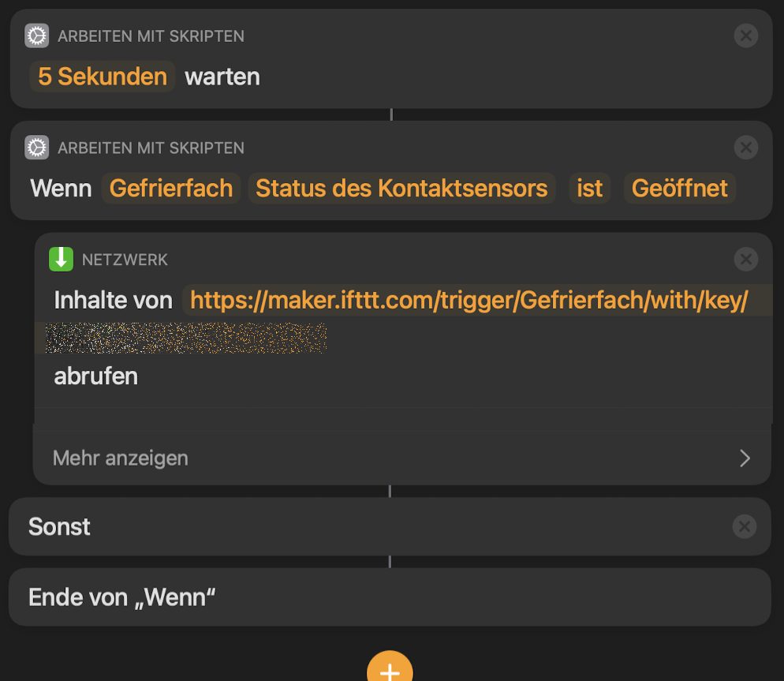Image resolution: width=784 pixels, height=681 pixels.
Task: Click gear icon of the wait action
Action: [x=37, y=36]
